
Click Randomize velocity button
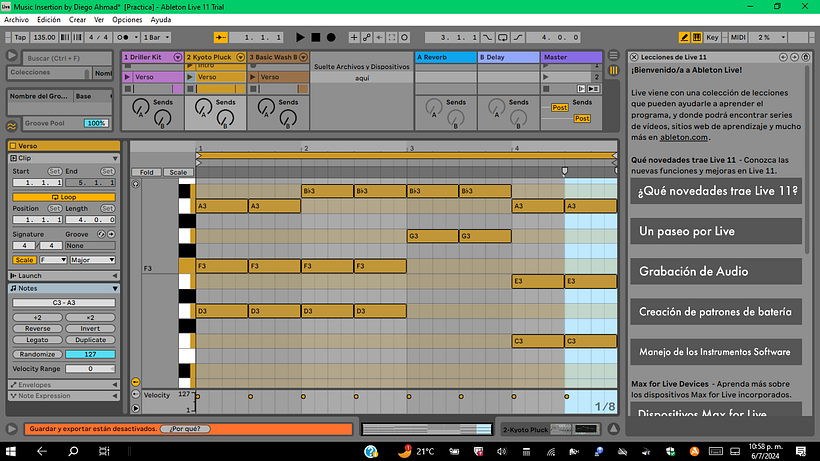click(38, 354)
